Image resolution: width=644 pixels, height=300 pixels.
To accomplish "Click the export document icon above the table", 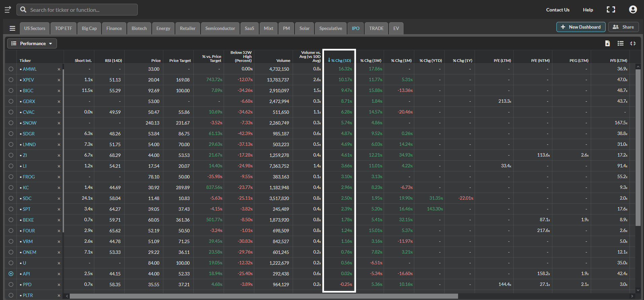I will click(x=607, y=43).
